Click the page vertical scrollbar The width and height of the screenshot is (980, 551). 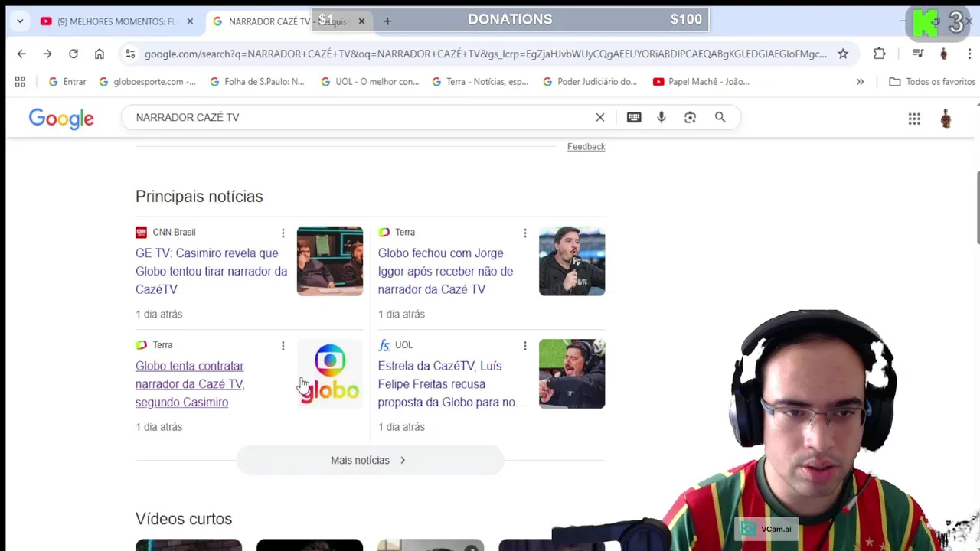[976, 208]
